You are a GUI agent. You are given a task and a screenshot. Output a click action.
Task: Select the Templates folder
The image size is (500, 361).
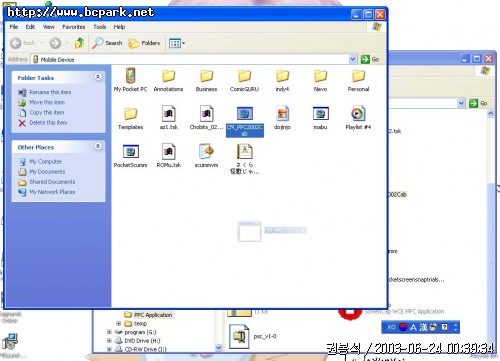point(130,117)
